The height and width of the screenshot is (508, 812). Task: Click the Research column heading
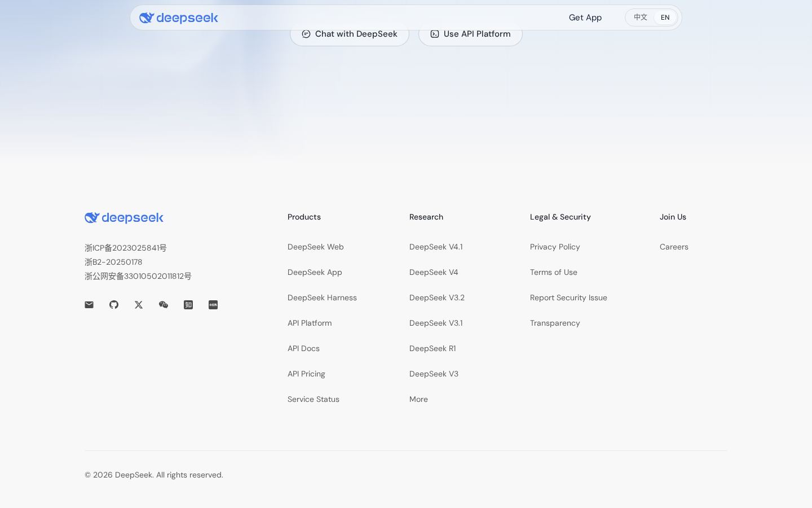(x=426, y=217)
